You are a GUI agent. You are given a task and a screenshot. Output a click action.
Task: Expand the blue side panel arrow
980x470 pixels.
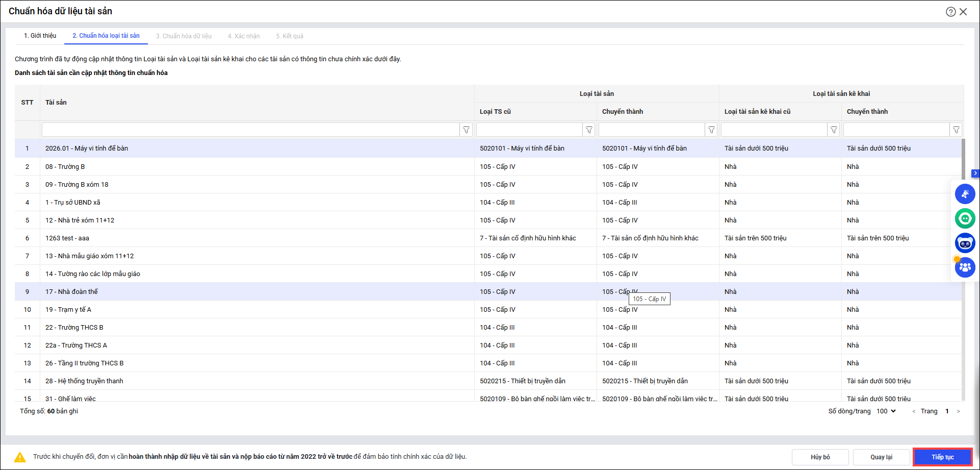(975, 174)
